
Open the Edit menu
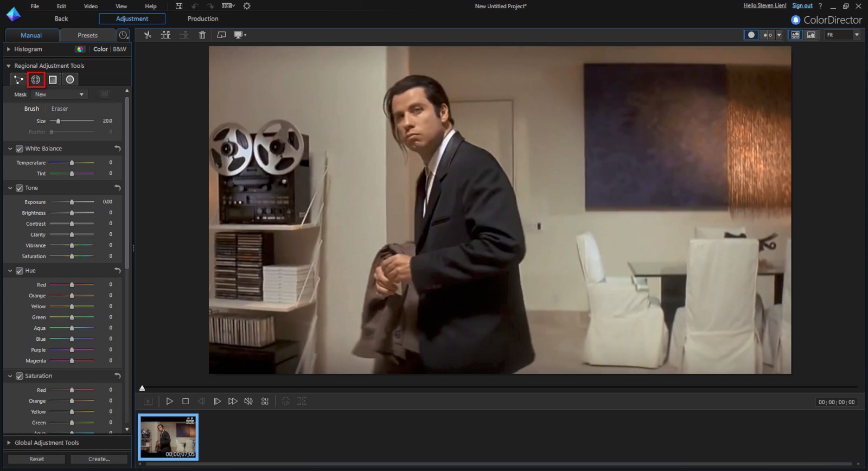click(61, 6)
